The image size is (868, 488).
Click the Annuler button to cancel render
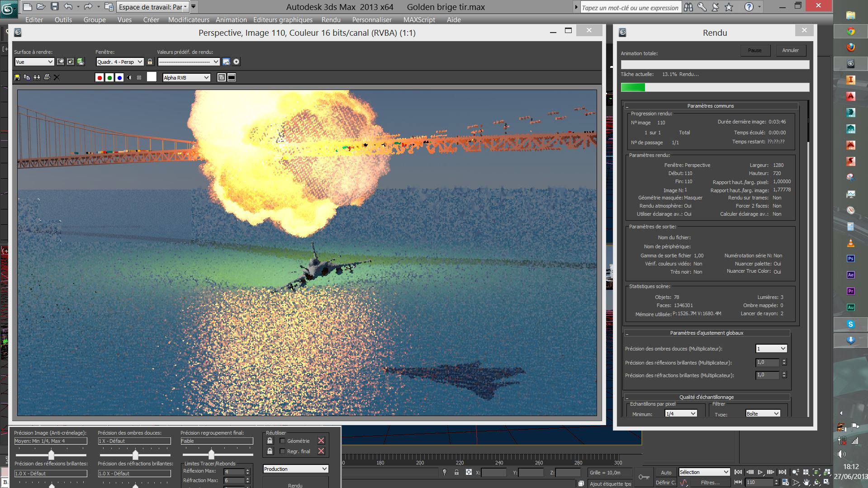tap(790, 50)
